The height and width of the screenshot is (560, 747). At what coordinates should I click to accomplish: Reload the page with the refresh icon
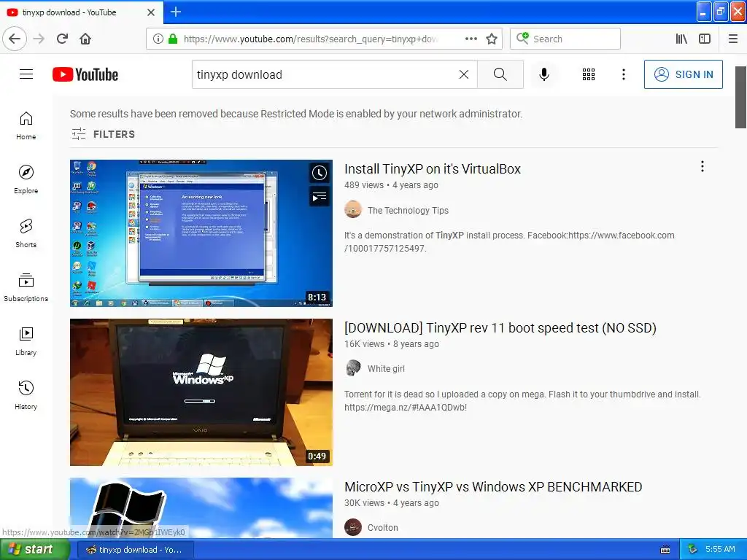tap(63, 39)
